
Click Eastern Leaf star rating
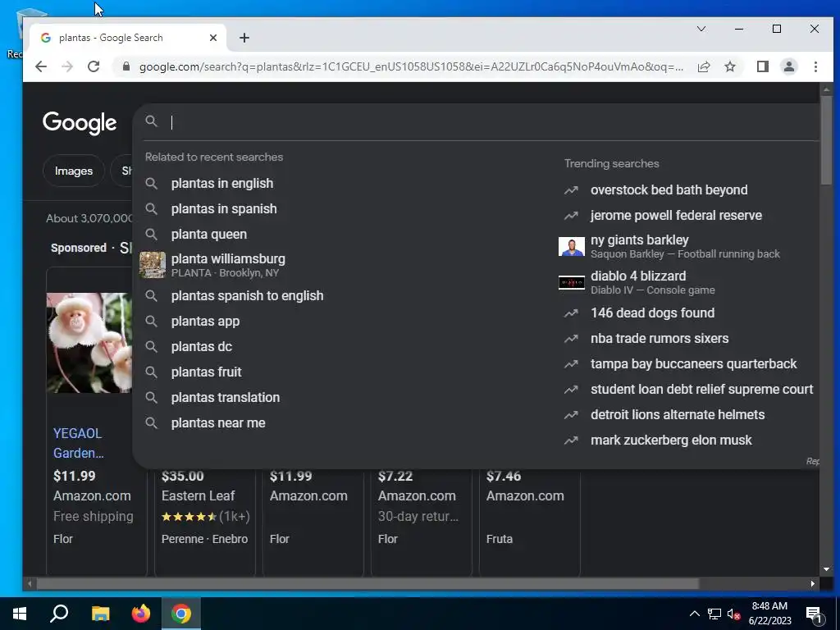tap(189, 517)
